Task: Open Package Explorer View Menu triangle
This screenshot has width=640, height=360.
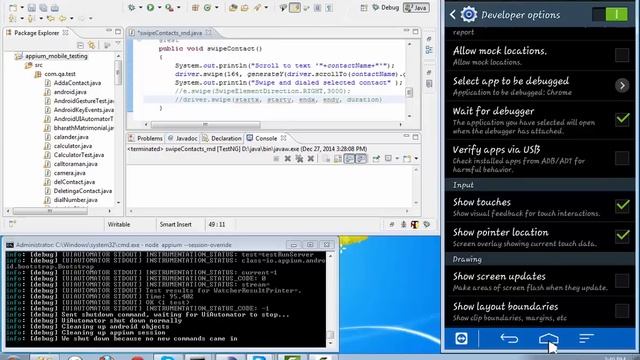Action: 118,44
